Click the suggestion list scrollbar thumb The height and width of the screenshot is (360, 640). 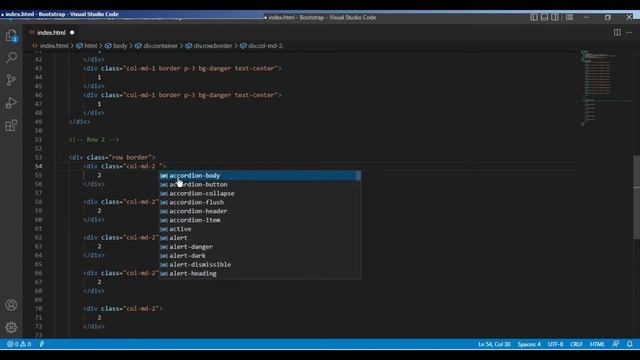click(358, 176)
